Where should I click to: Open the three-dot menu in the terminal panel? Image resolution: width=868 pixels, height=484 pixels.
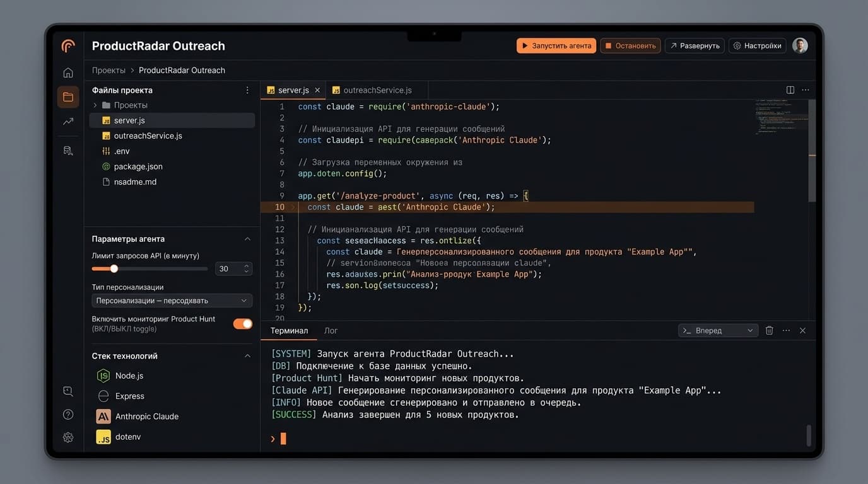click(x=786, y=330)
